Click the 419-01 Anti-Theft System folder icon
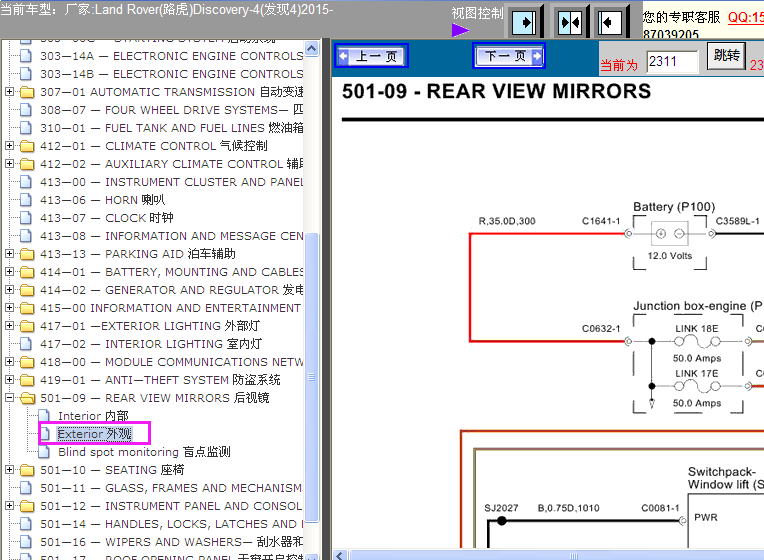 (x=27, y=380)
